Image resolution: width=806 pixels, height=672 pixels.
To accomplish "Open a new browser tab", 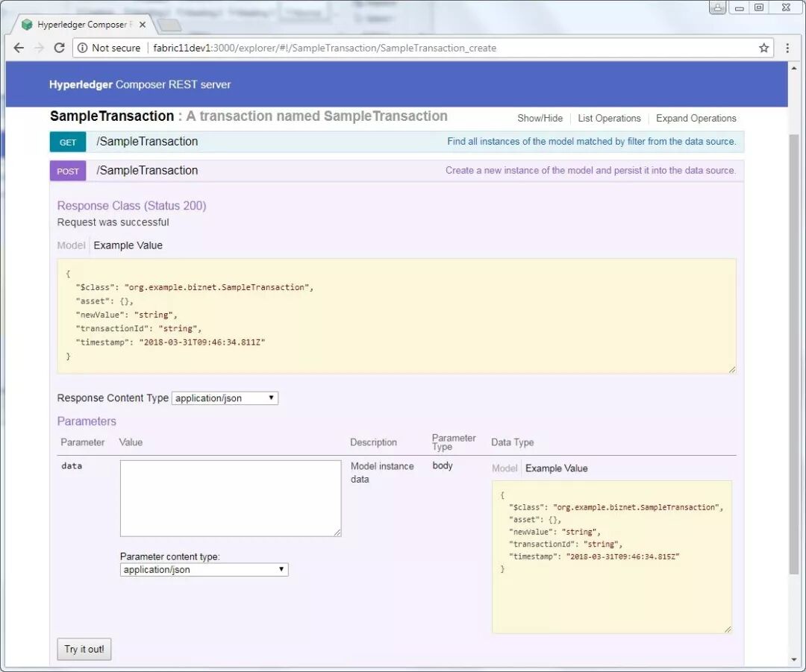I will pyautogui.click(x=169, y=25).
